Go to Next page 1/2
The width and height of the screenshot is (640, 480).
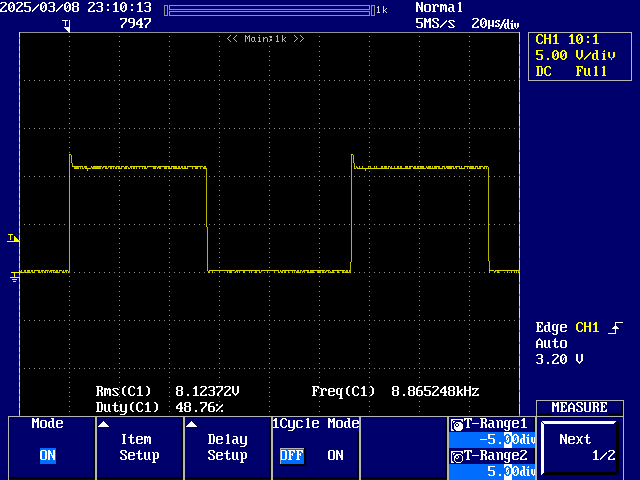pos(580,447)
